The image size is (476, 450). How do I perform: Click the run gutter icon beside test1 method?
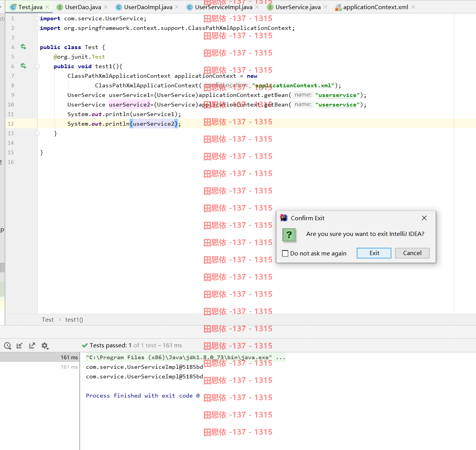pyautogui.click(x=23, y=66)
